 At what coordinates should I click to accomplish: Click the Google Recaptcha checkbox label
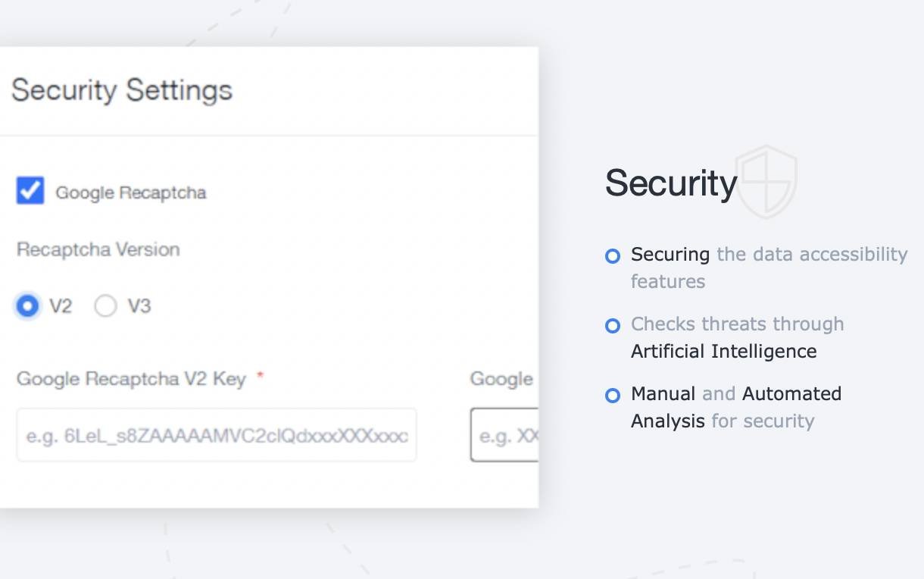pos(131,192)
